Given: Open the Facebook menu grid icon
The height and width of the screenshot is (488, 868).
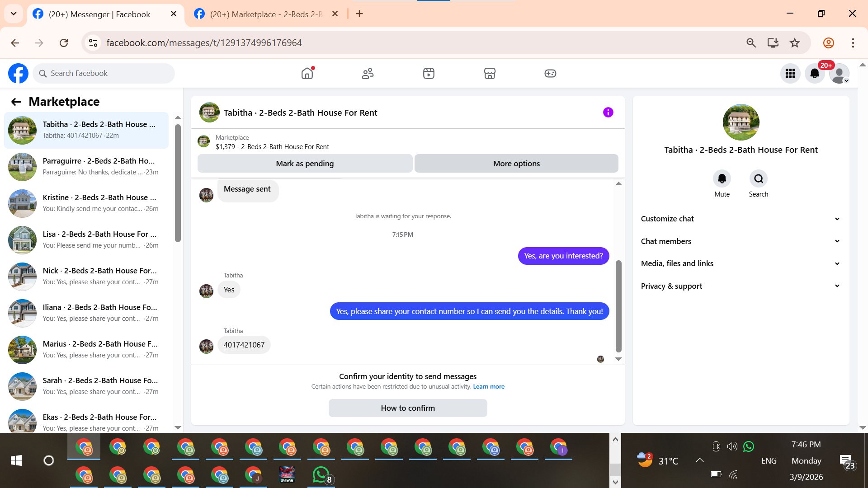Looking at the screenshot, I should pos(790,73).
